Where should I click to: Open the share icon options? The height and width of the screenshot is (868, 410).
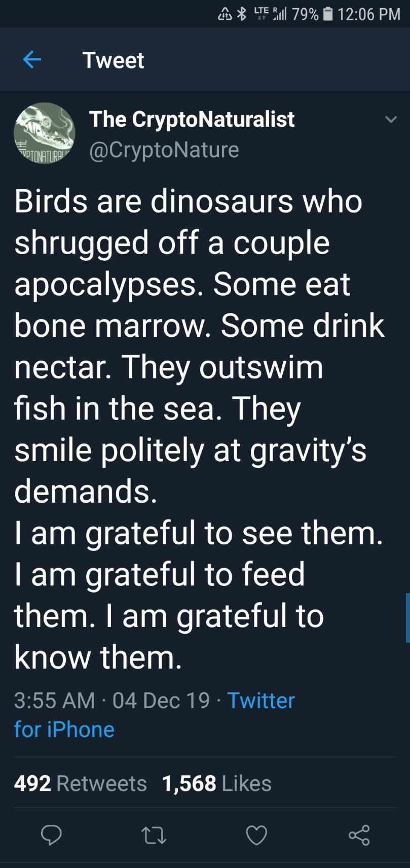[x=359, y=836]
